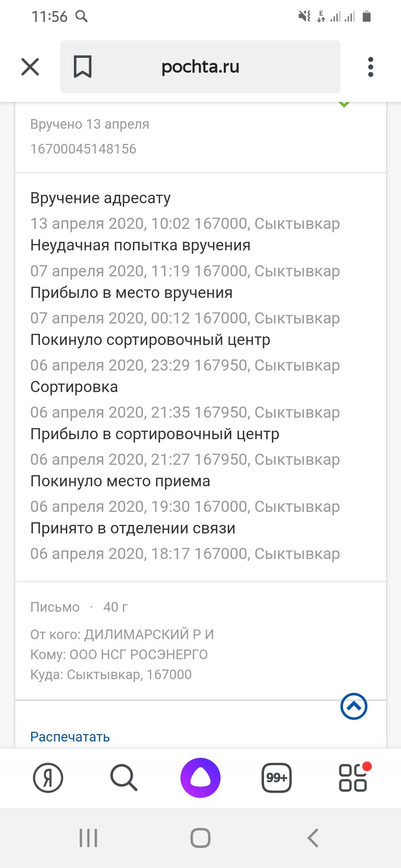
Task: Bookmark the pochta.ru page
Action: (x=82, y=67)
